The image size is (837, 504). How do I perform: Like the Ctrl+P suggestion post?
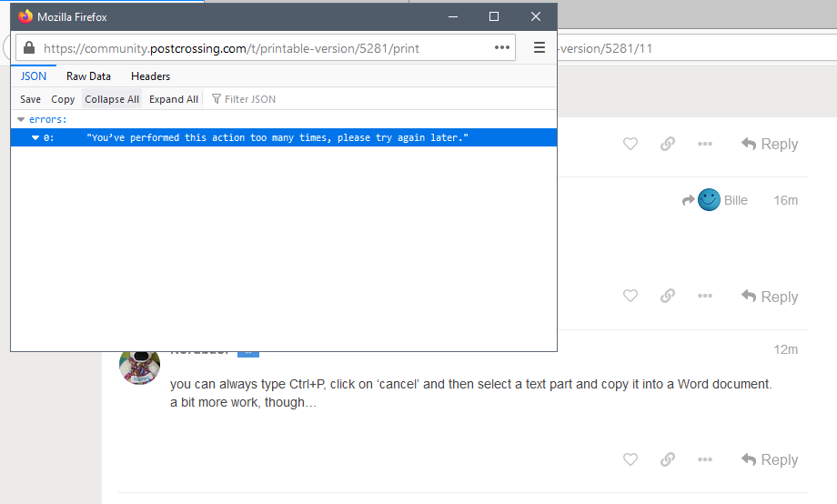pos(630,459)
